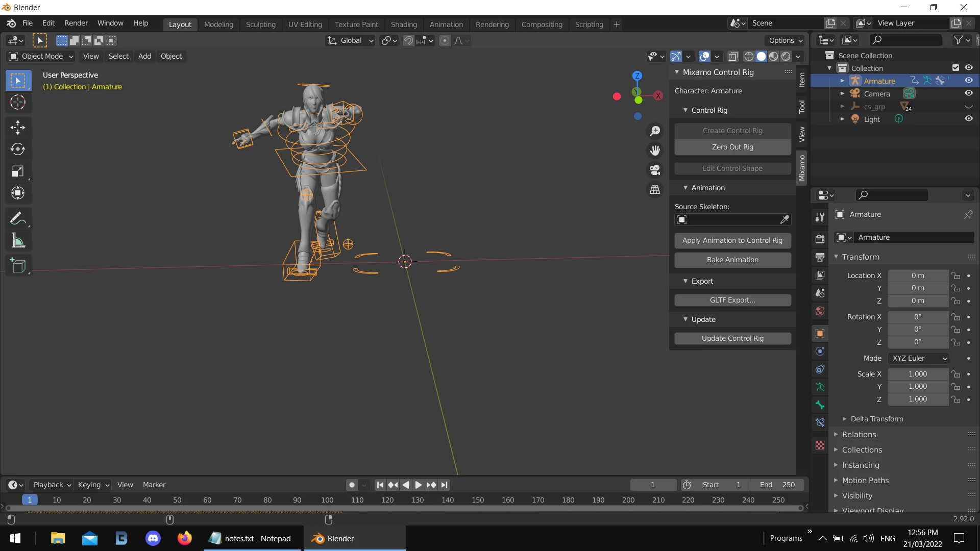
Task: Toggle Light visibility eye icon
Action: pyautogui.click(x=968, y=119)
